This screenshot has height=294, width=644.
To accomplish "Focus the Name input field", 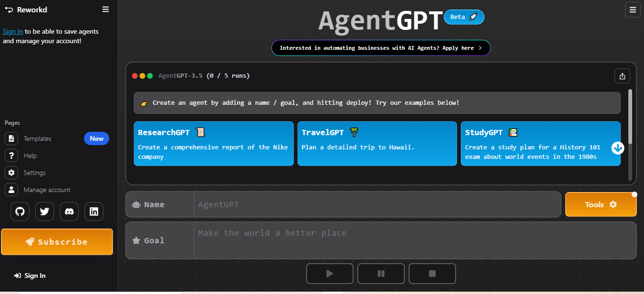I will tap(377, 204).
